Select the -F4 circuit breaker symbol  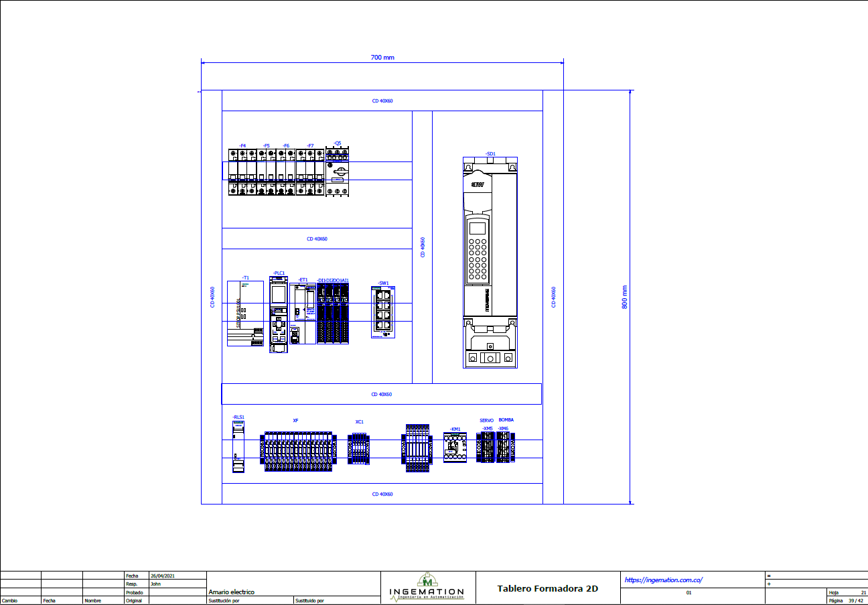(x=242, y=172)
